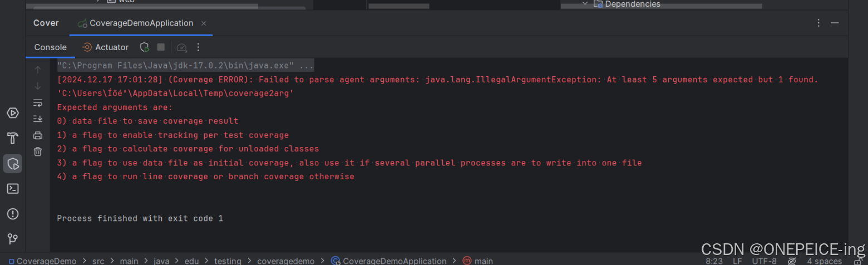Click the CoverageDemoApplication class breadcrumb
Viewport: 868px width, 265px height.
pyautogui.click(x=389, y=261)
